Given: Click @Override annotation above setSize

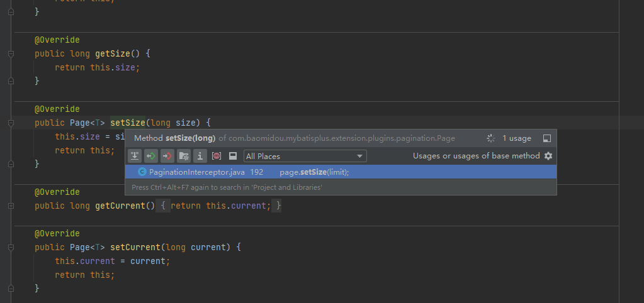Looking at the screenshot, I should (x=57, y=109).
